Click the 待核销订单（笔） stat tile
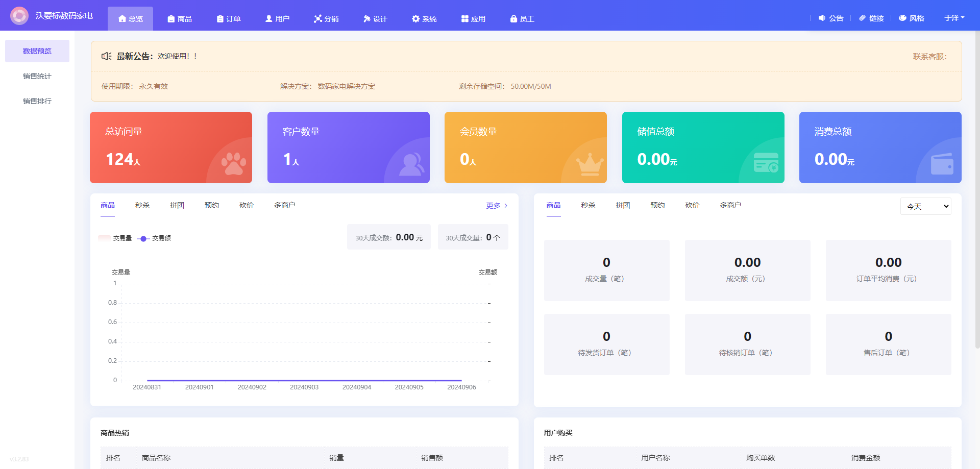Viewport: 980px width, 469px height. click(748, 344)
